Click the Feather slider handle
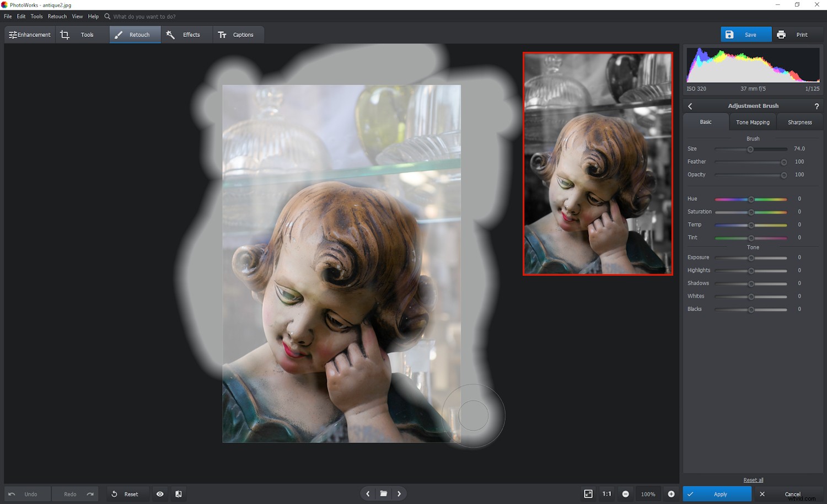The width and height of the screenshot is (827, 504). 783,162
